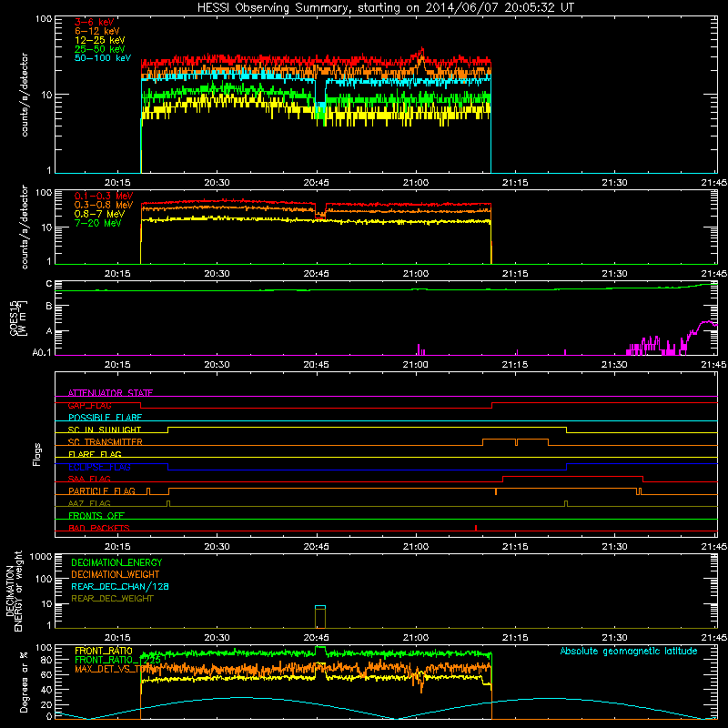The width and height of the screenshot is (728, 728).
Task: Click the red 3-6 keV peak near 21:00
Action: pos(421,50)
